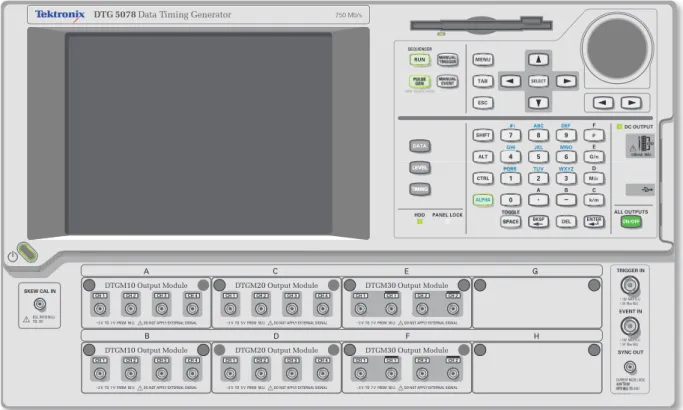Click first connector on slot A DTGM10 module
Image resolution: width=683 pixels, height=410 pixels.
tap(100, 309)
